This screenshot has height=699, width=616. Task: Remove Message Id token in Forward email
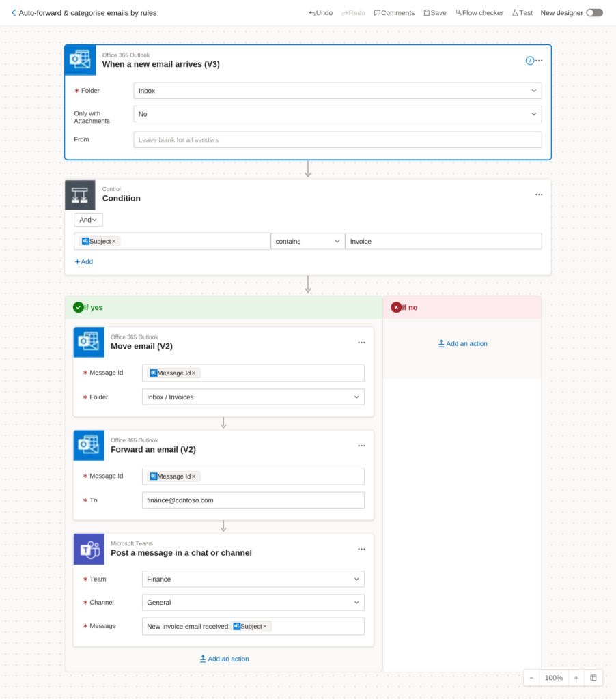(193, 476)
